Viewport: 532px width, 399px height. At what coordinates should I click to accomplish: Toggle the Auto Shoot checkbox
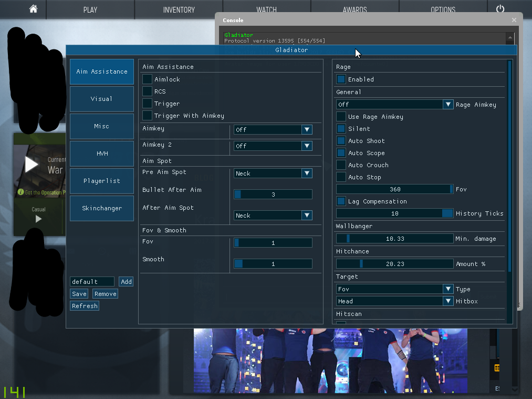pos(341,141)
